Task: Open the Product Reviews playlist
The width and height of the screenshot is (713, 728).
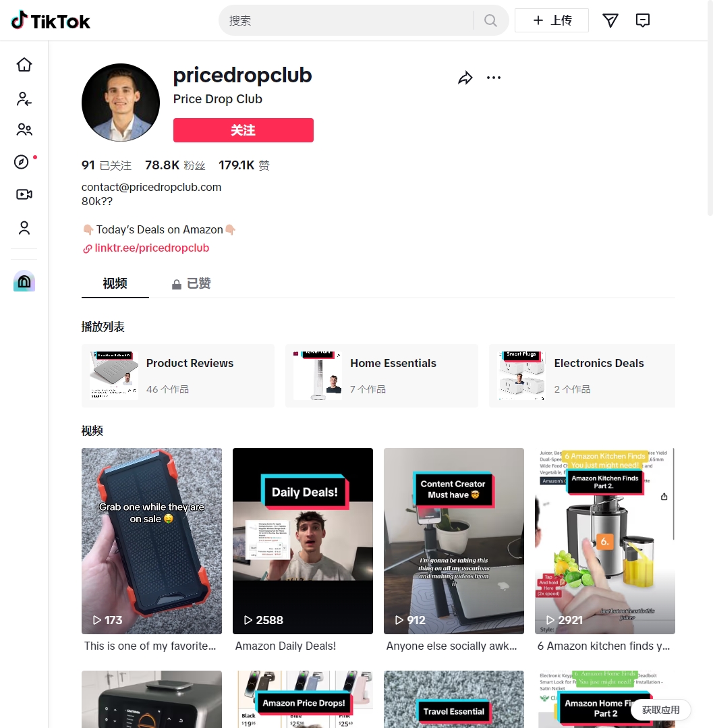Action: pyautogui.click(x=178, y=376)
